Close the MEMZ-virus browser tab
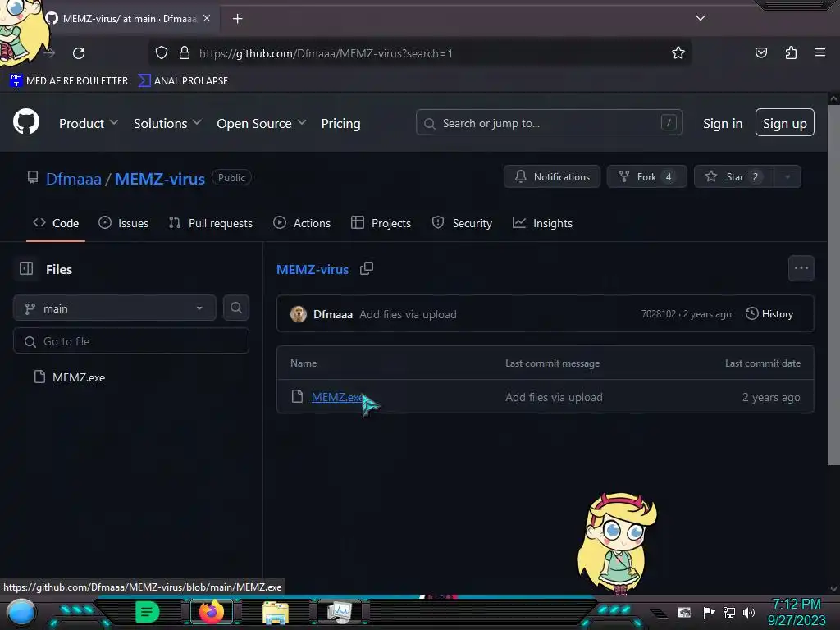Image resolution: width=840 pixels, height=630 pixels. pyautogui.click(x=207, y=18)
